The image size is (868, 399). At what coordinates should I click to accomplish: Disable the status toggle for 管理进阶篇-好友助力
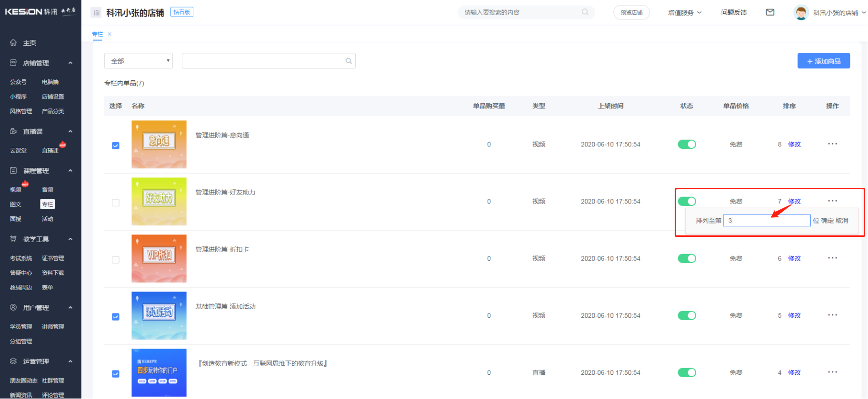coord(687,201)
